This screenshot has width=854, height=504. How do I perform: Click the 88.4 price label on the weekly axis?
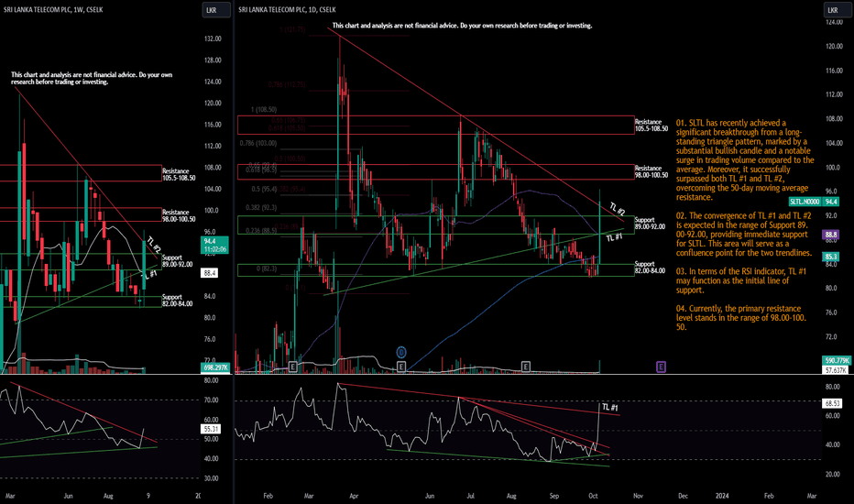210,272
